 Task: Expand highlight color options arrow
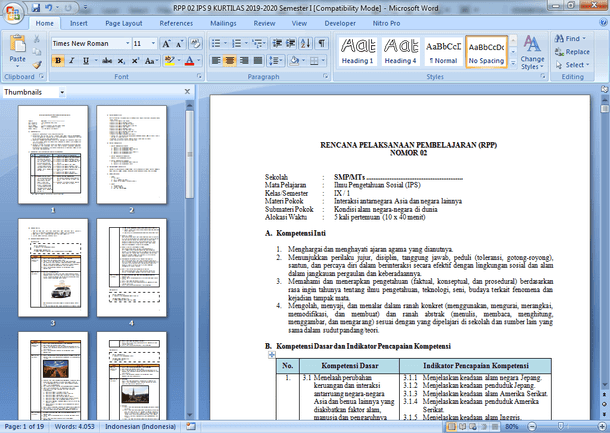pyautogui.click(x=179, y=61)
